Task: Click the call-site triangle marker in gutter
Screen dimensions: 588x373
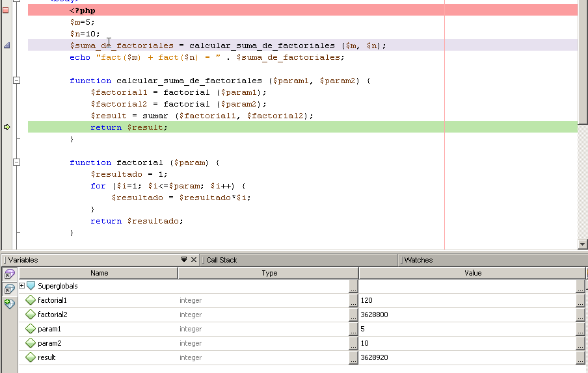Action: [x=7, y=45]
